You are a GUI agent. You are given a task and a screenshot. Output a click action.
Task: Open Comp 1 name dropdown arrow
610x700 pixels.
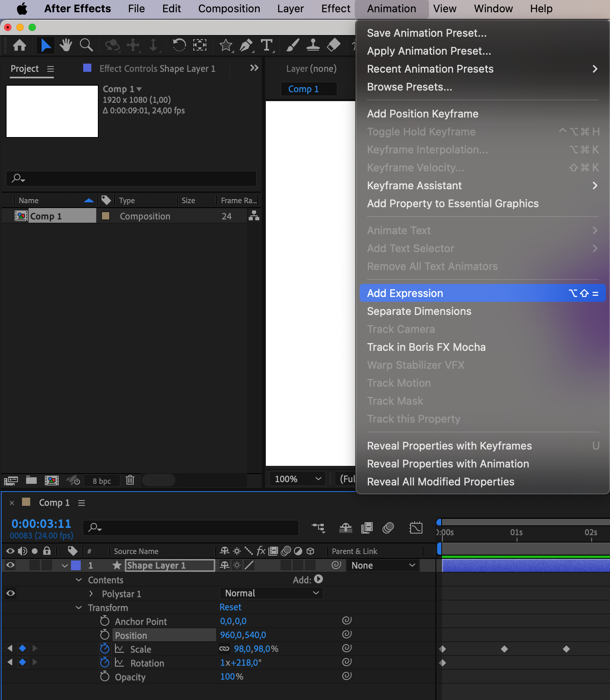139,89
